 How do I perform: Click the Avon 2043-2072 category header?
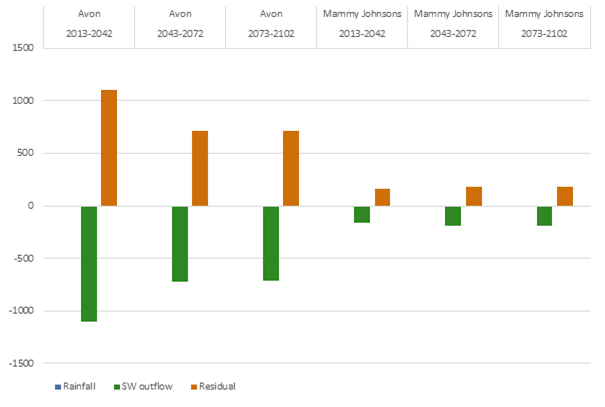coord(181,23)
